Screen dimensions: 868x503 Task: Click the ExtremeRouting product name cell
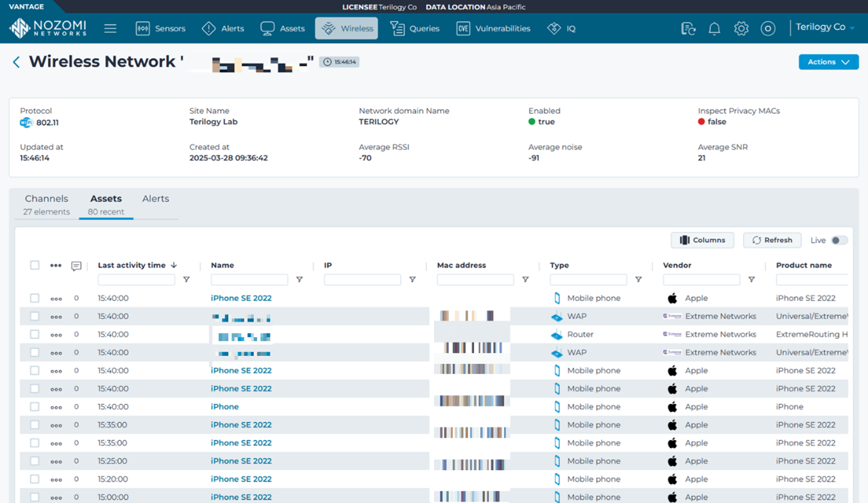812,334
